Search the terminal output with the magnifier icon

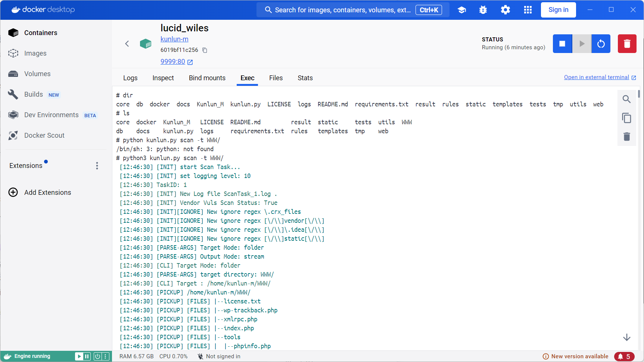(x=626, y=99)
